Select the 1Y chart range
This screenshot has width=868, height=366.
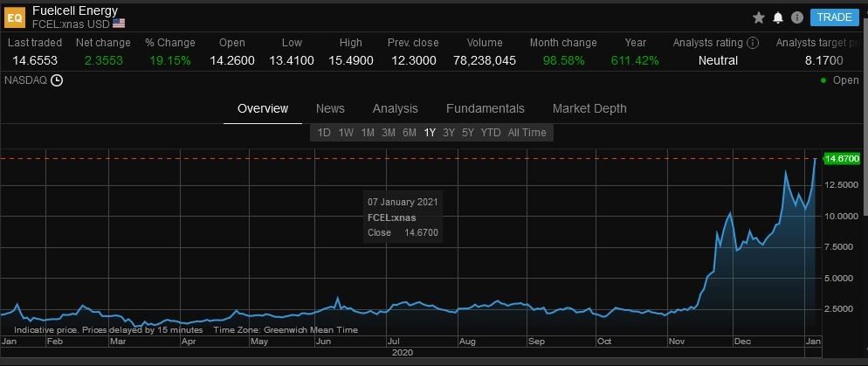[x=430, y=132]
